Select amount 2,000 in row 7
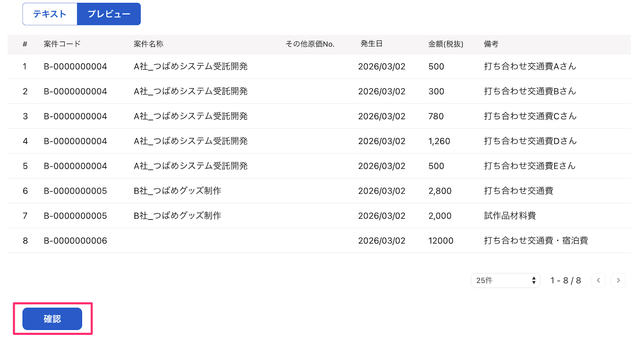The height and width of the screenshot is (338, 644). (440, 216)
